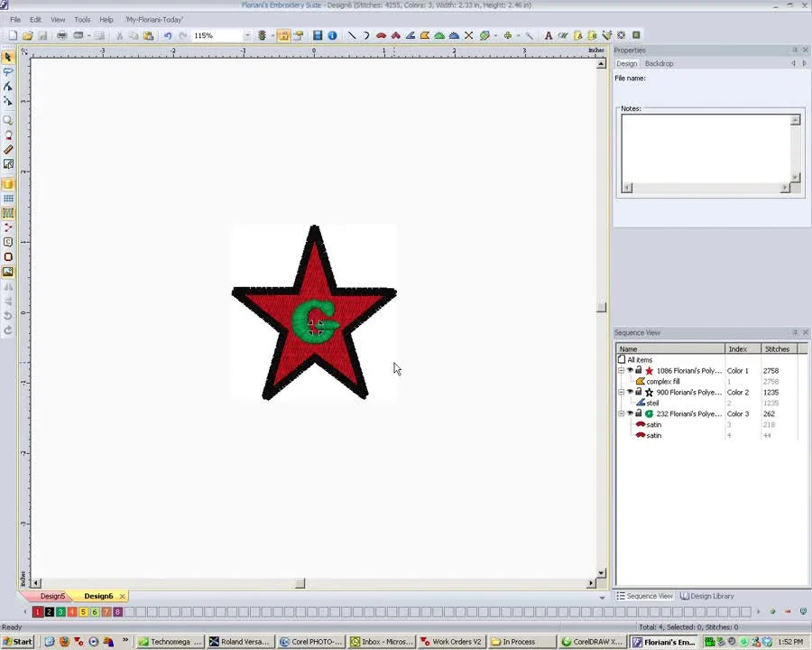Select the arrow Select tool
The width and height of the screenshot is (812, 650).
[8, 57]
